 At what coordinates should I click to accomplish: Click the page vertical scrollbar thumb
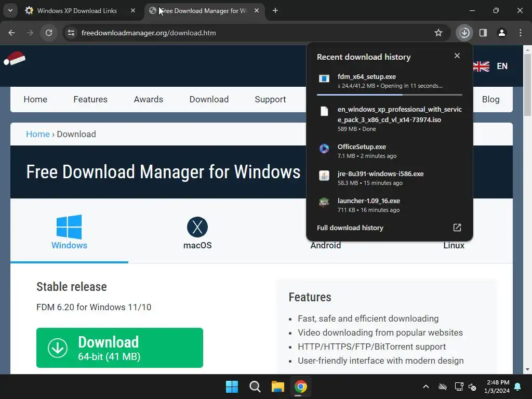(527, 85)
